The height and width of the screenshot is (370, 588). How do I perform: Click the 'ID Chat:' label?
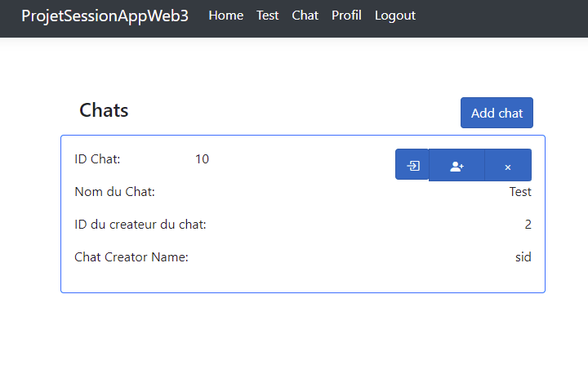97,159
